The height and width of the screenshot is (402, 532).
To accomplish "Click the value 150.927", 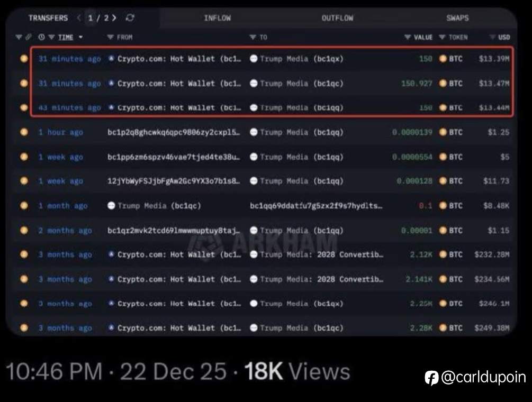I will (417, 84).
